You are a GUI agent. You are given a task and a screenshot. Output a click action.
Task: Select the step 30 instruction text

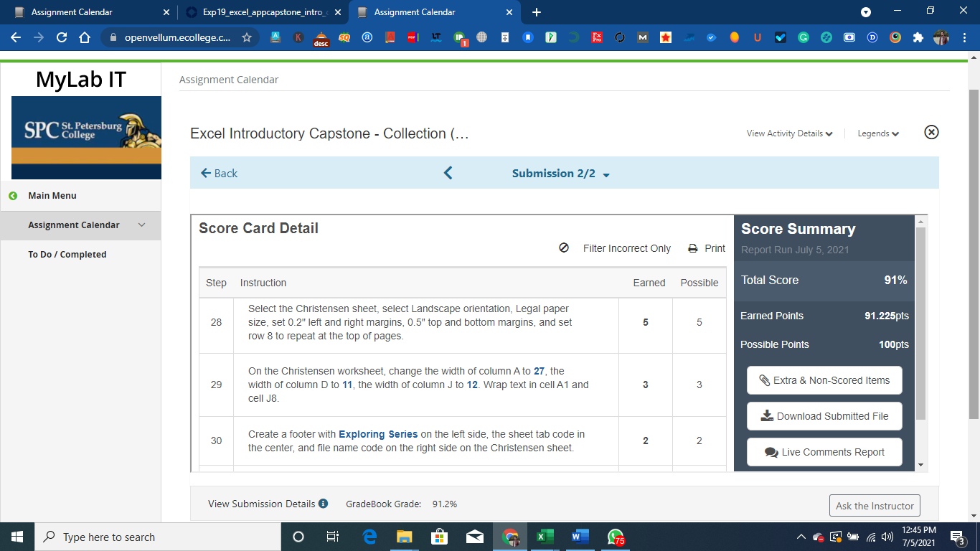click(x=416, y=441)
